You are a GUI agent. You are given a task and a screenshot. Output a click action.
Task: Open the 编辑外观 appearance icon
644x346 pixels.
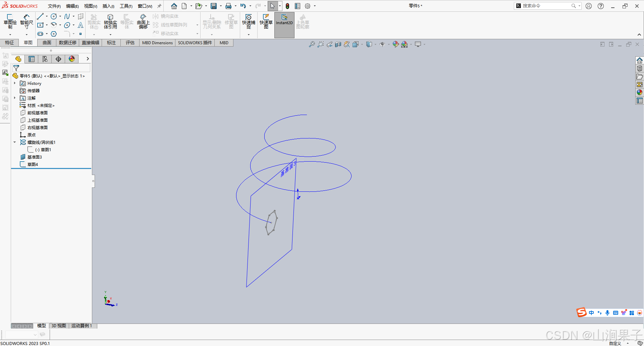click(395, 44)
